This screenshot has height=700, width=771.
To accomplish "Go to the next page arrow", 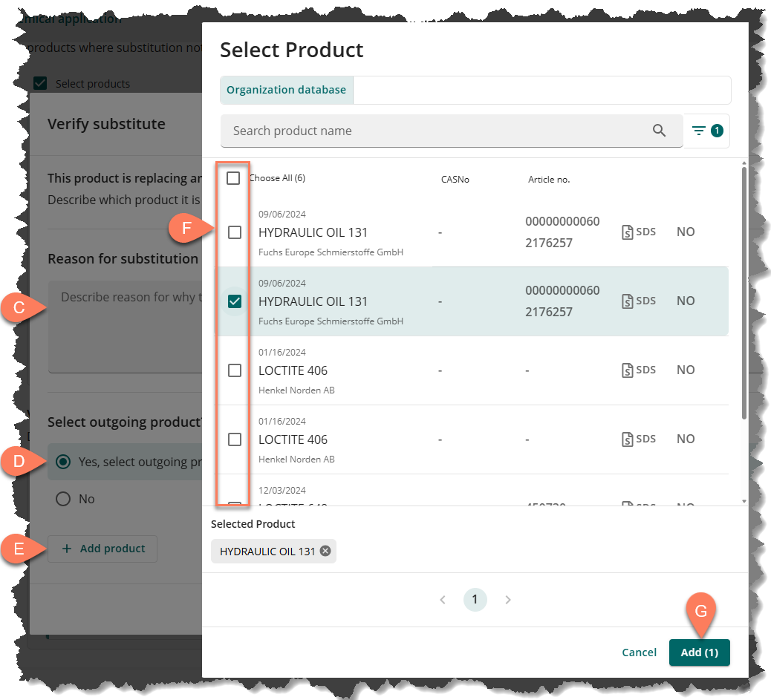I will click(508, 600).
